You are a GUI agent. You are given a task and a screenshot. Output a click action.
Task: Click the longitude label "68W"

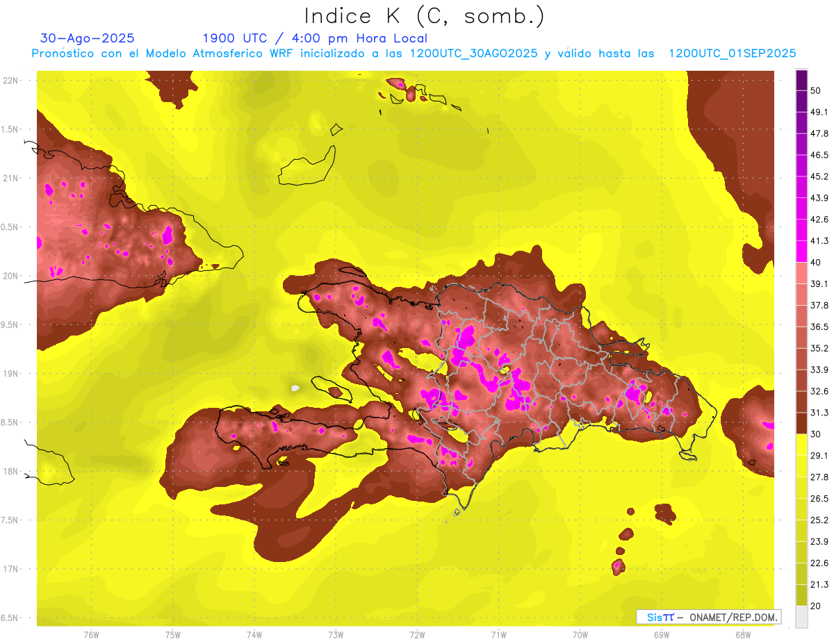[743, 634]
